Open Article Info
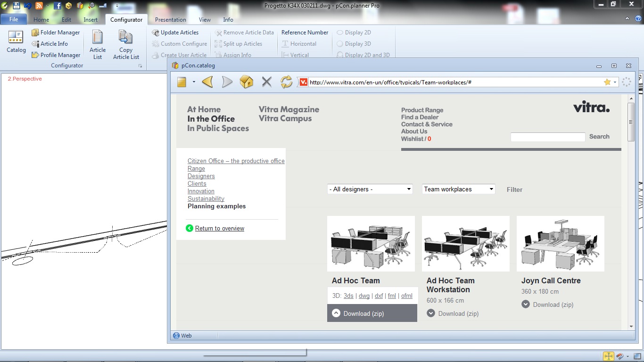Screen dimensions: 644x362 50,44
